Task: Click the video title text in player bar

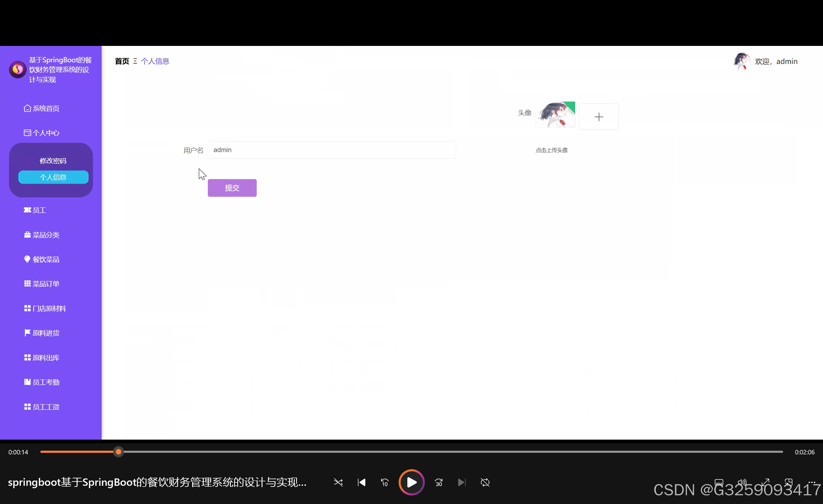Action: (x=157, y=482)
